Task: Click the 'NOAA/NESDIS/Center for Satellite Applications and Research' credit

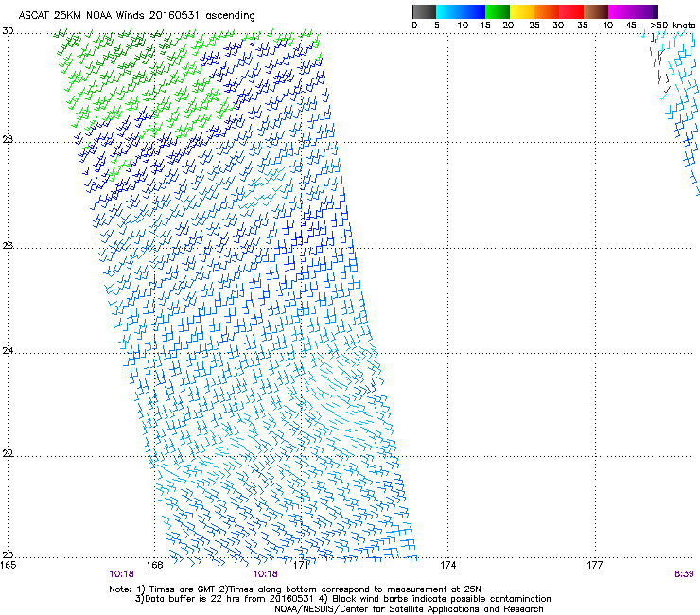Action: pos(409,609)
